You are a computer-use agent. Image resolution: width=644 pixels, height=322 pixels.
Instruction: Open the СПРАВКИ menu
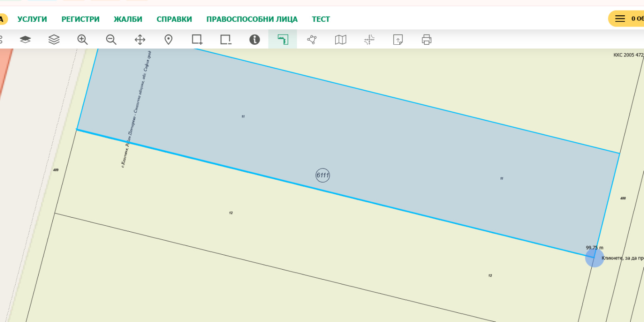[174, 19]
